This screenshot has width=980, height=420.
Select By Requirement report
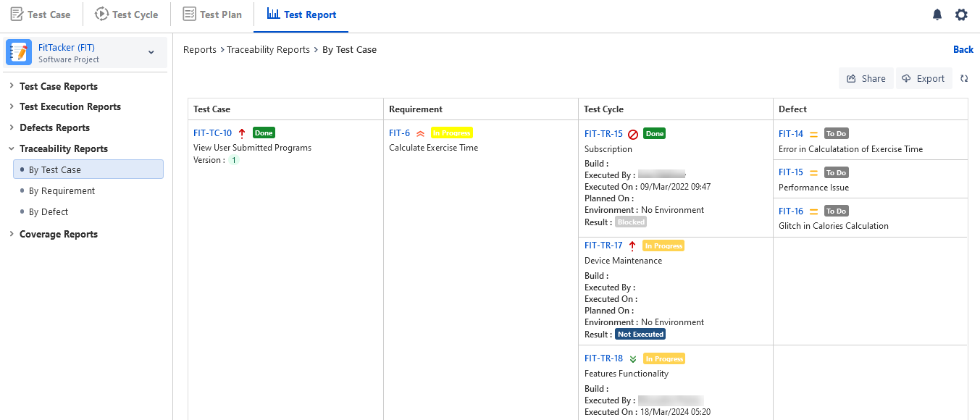pos(62,191)
